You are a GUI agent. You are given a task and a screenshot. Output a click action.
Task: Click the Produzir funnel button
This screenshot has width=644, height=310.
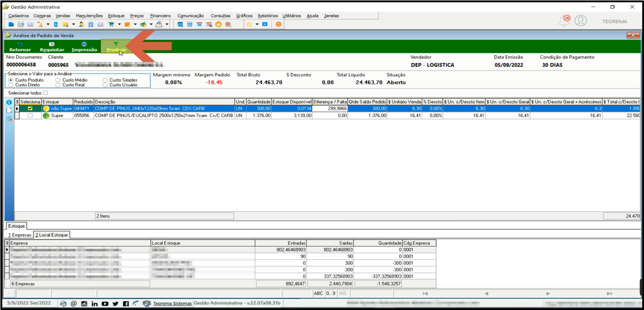pos(116,46)
